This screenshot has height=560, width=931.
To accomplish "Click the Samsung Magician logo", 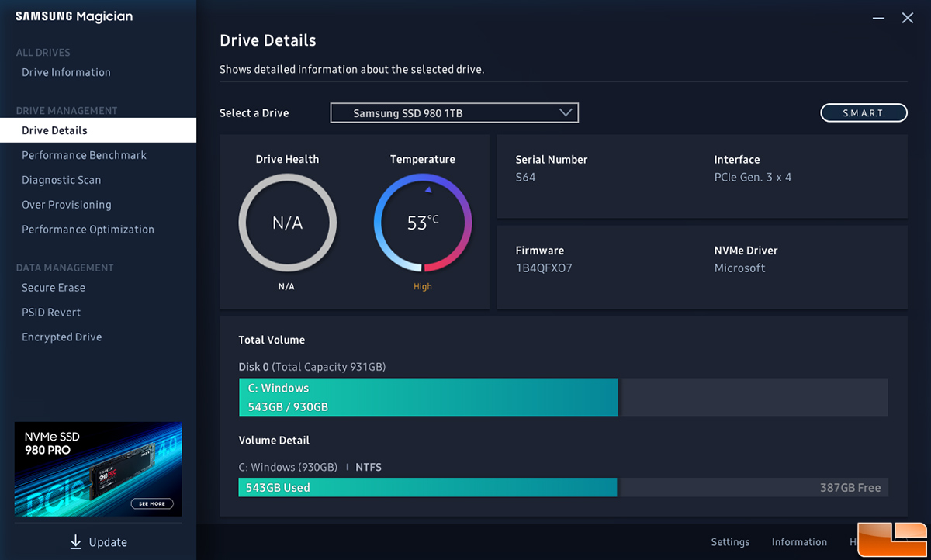I will coord(73,17).
